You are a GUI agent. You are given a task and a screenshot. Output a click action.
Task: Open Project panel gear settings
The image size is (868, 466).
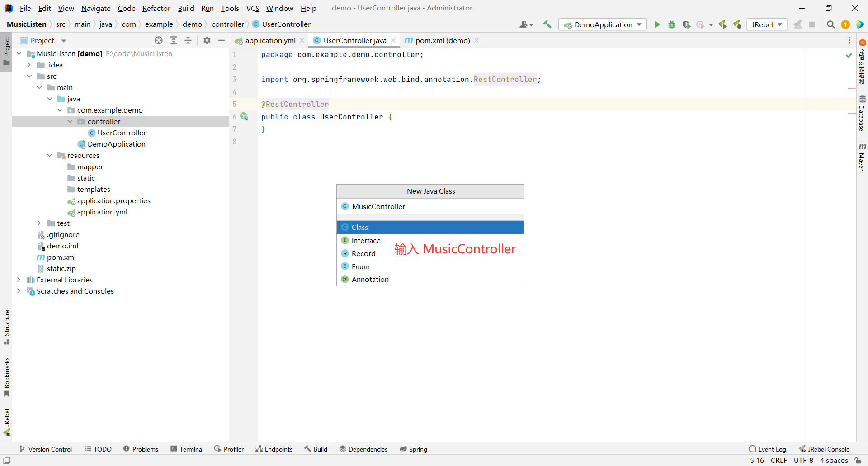[207, 40]
